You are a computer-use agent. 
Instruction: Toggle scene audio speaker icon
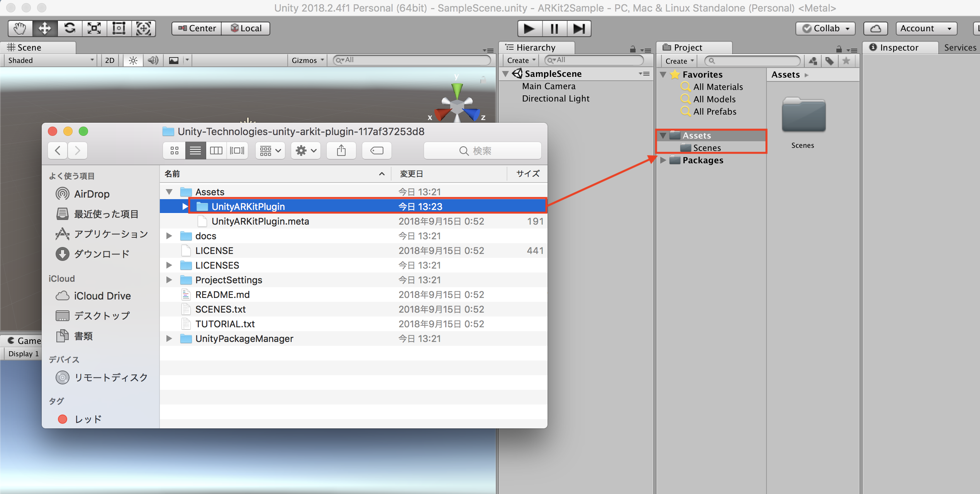point(153,60)
